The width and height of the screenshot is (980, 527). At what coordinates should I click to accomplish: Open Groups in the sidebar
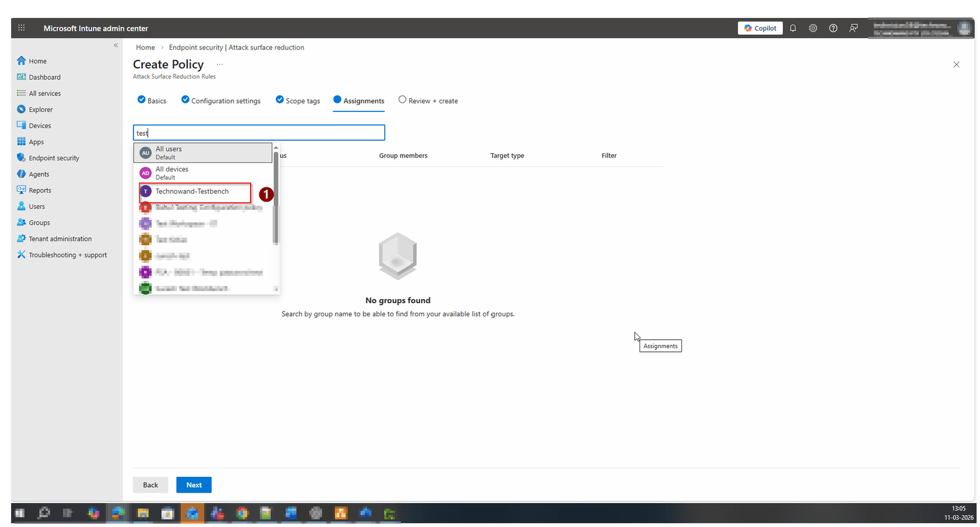pyautogui.click(x=34, y=223)
